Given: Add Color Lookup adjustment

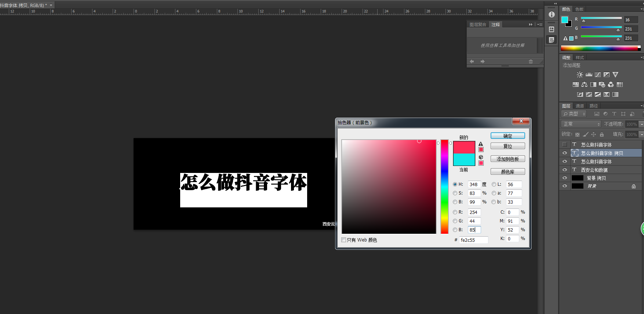Looking at the screenshot, I should (620, 84).
